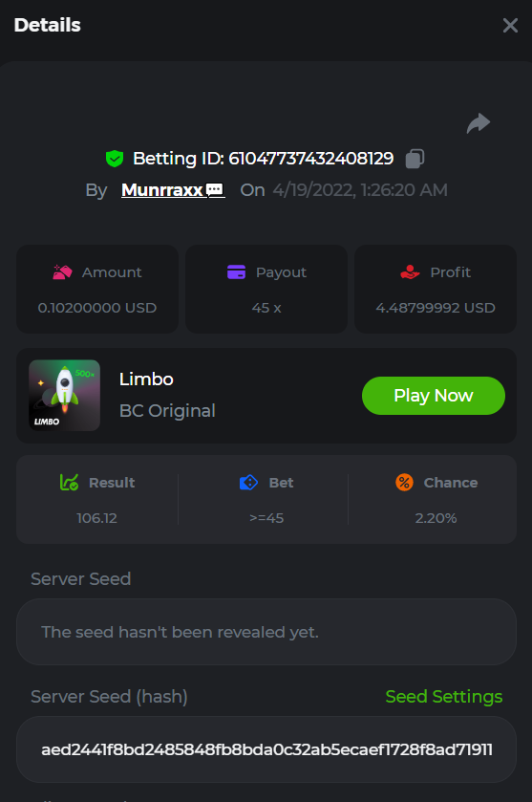532x802 pixels.
Task: Open Munrraxx user profile link
Action: pyautogui.click(x=162, y=190)
